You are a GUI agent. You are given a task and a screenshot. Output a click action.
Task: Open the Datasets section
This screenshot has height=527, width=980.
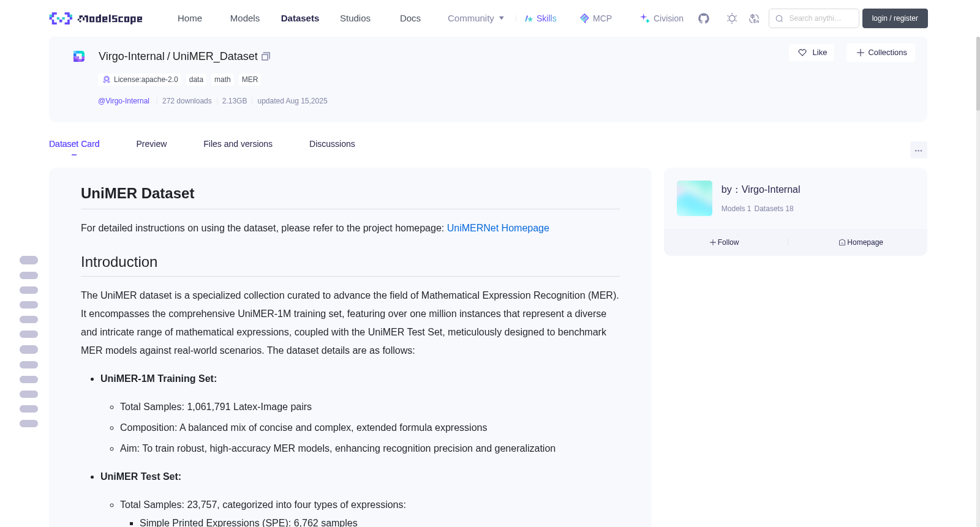tap(300, 18)
